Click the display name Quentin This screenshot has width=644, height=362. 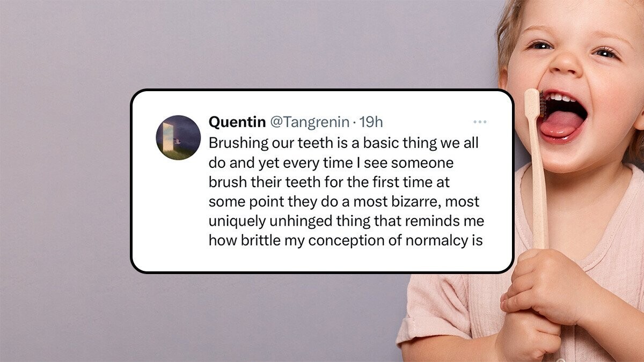(x=237, y=122)
